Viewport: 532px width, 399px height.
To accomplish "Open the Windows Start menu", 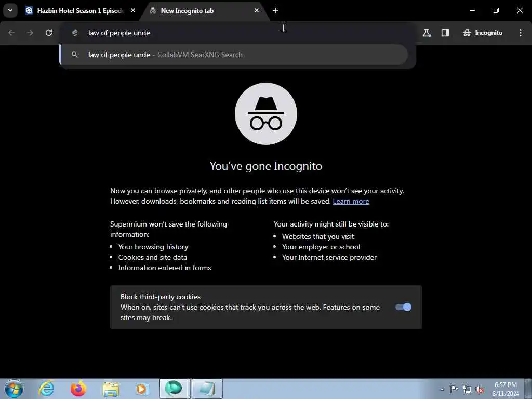I will pos(14,389).
